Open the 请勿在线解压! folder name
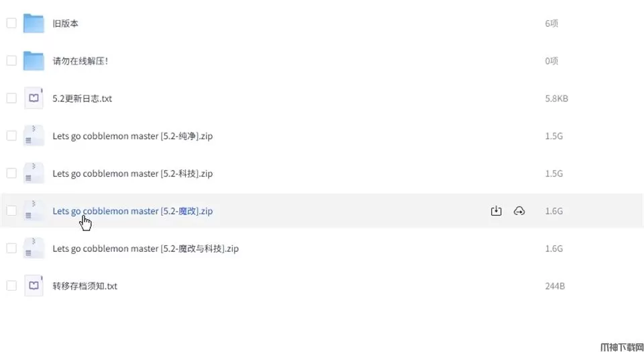Viewport: 644px width, 352px height. point(80,61)
